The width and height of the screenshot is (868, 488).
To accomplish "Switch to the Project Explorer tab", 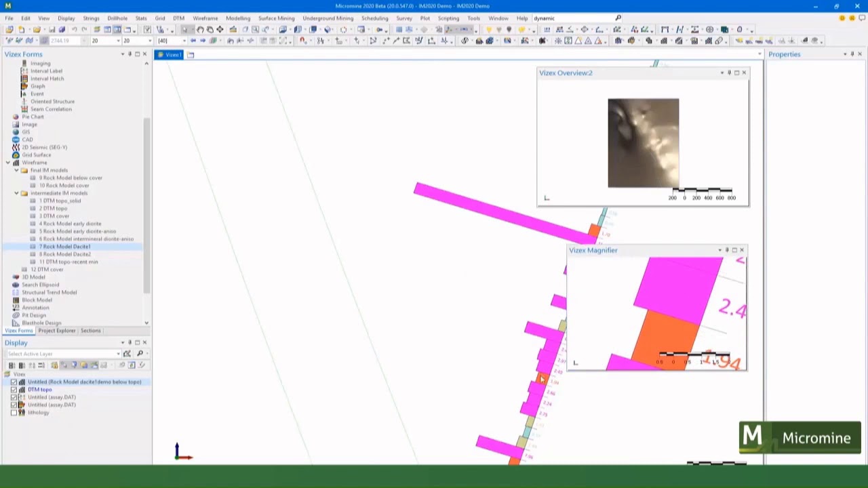I will click(57, 331).
